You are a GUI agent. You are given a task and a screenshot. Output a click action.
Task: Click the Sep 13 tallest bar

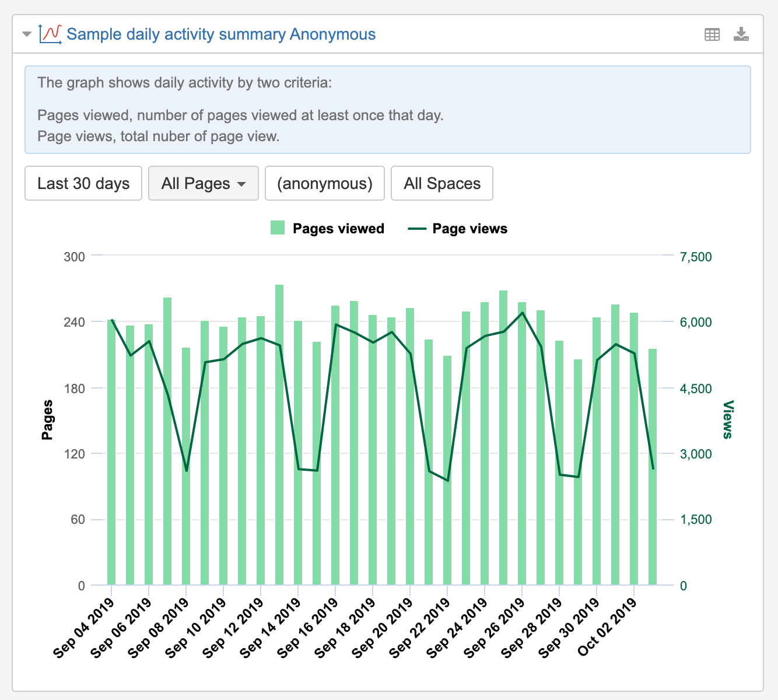click(279, 435)
